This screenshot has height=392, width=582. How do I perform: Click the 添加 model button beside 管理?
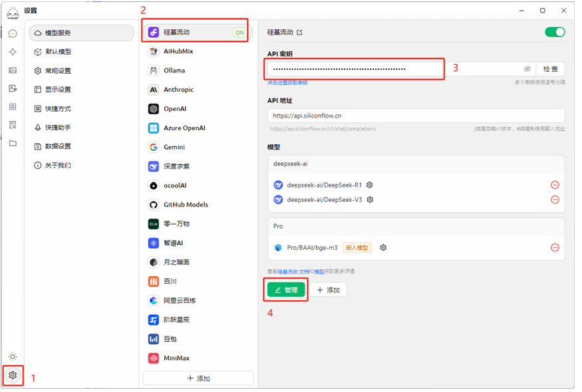[x=328, y=290]
